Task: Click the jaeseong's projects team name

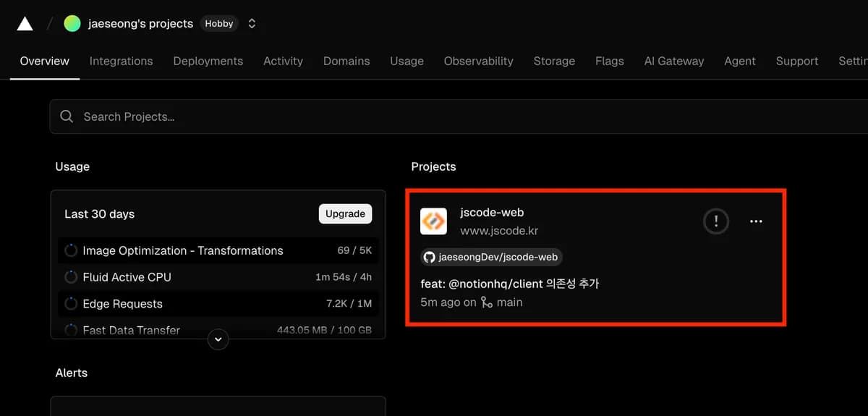Action: pyautogui.click(x=140, y=24)
